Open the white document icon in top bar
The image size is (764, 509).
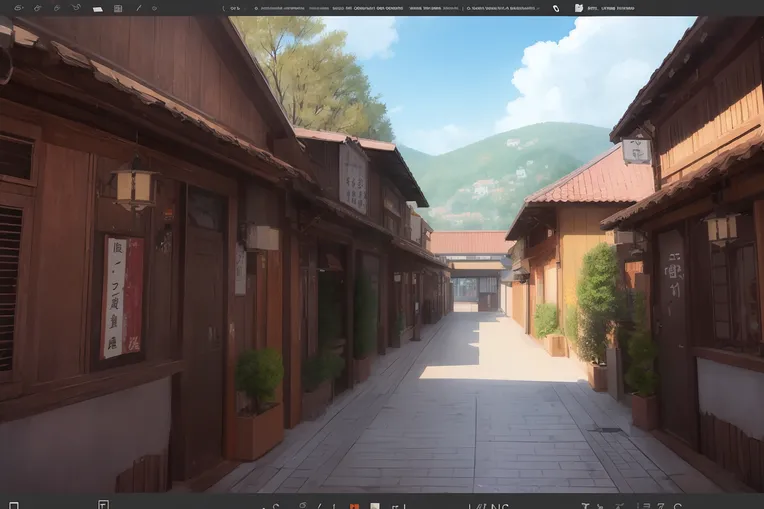[579, 8]
